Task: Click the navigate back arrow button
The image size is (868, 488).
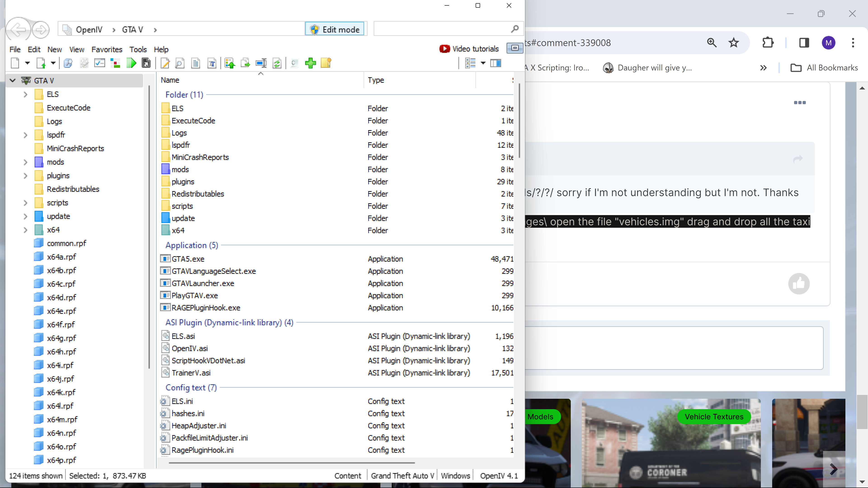Action: tap(18, 30)
